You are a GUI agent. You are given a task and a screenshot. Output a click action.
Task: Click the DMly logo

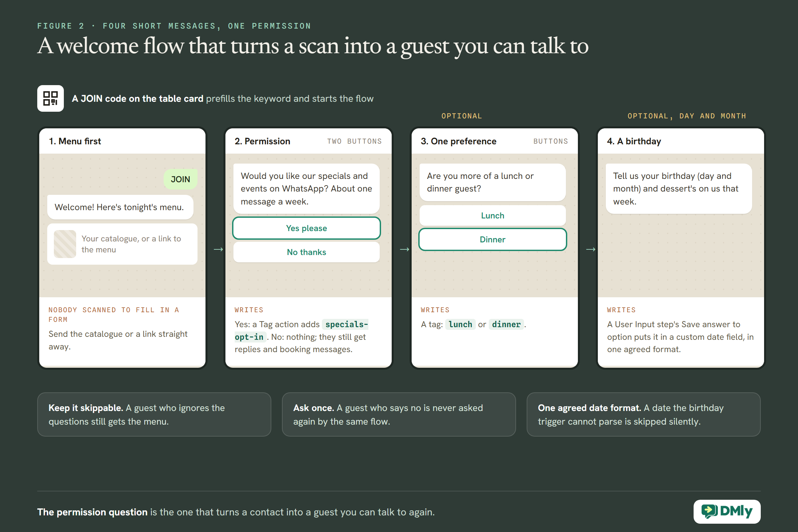click(x=727, y=511)
